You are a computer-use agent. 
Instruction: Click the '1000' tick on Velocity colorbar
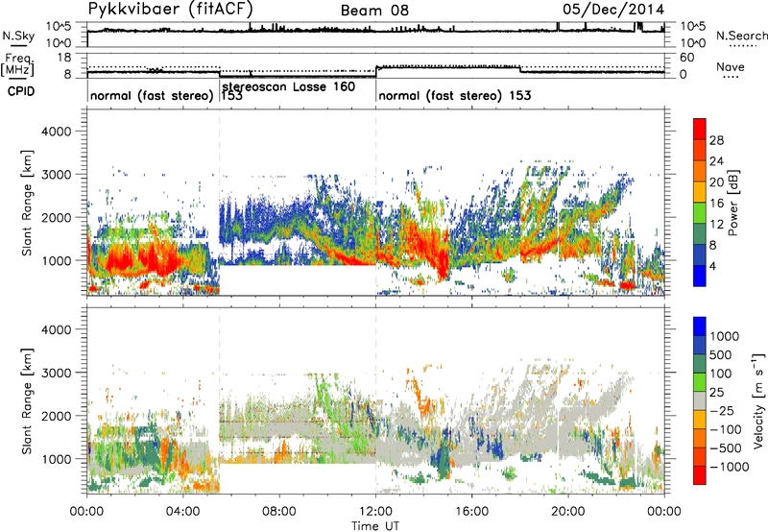coord(725,336)
